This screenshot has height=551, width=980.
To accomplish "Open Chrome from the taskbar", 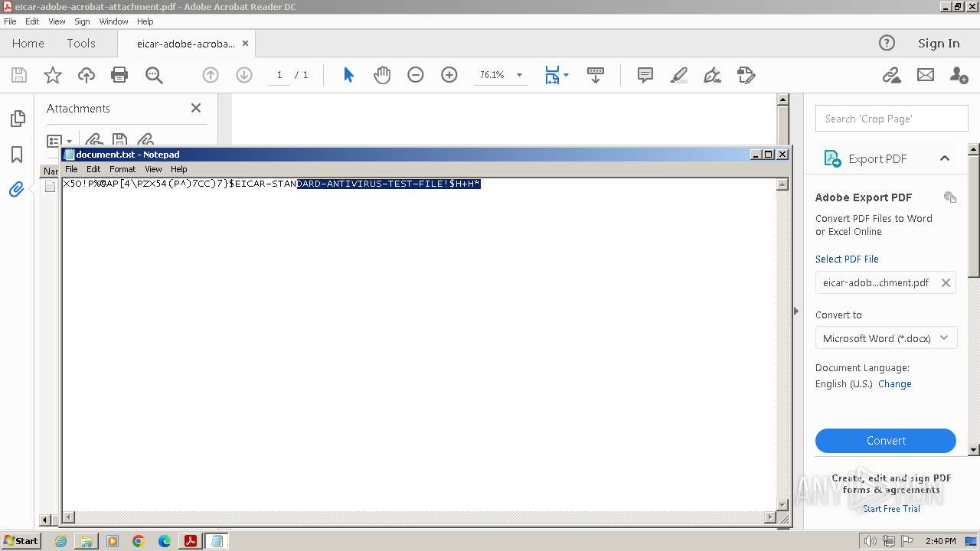I will click(139, 541).
